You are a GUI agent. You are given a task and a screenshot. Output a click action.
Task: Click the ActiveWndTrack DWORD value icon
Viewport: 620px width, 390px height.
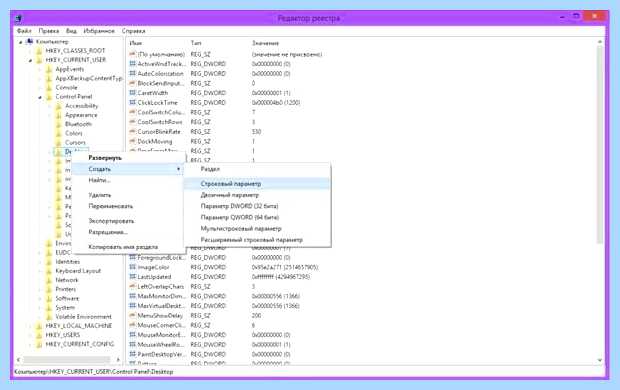coord(132,64)
